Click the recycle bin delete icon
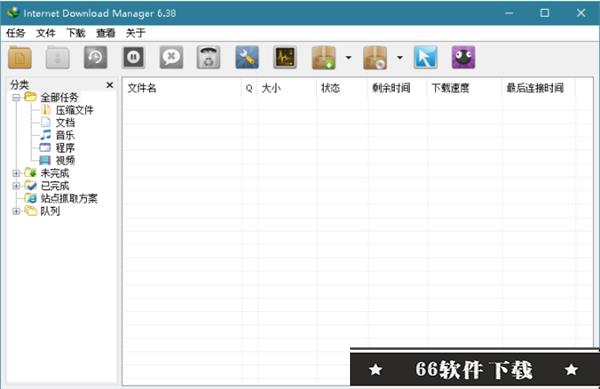The height and width of the screenshot is (389, 600). click(209, 57)
